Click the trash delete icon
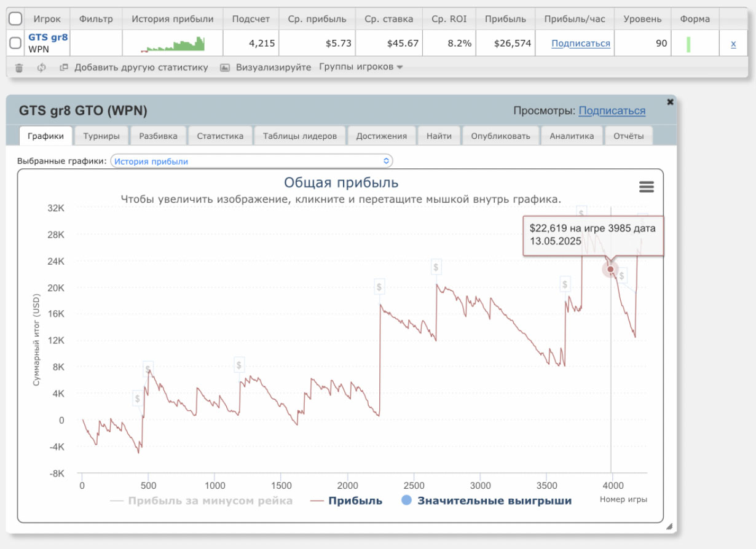The image size is (756, 549). pos(19,68)
